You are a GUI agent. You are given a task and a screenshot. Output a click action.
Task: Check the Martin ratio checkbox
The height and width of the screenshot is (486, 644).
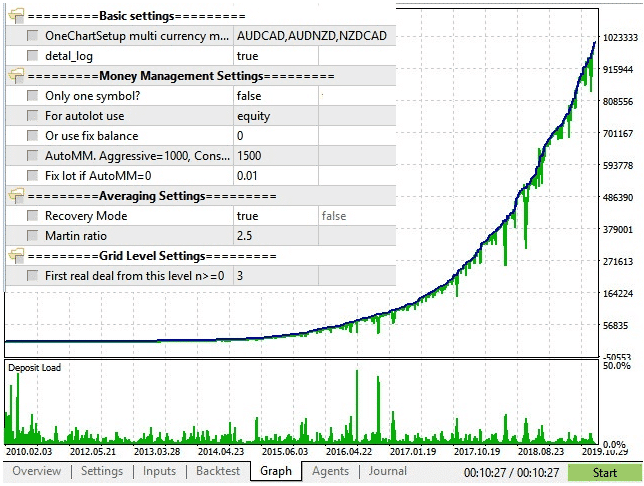click(32, 235)
